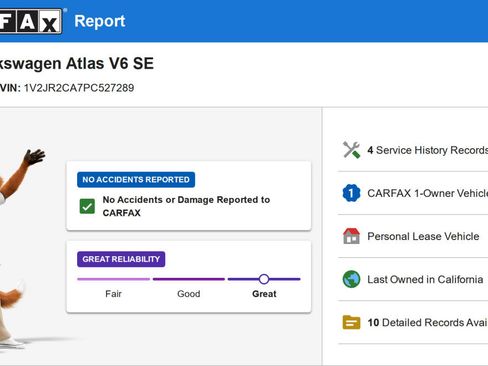This screenshot has width=488, height=366.
Task: Click the Fair label under reliability
Action: (x=113, y=294)
